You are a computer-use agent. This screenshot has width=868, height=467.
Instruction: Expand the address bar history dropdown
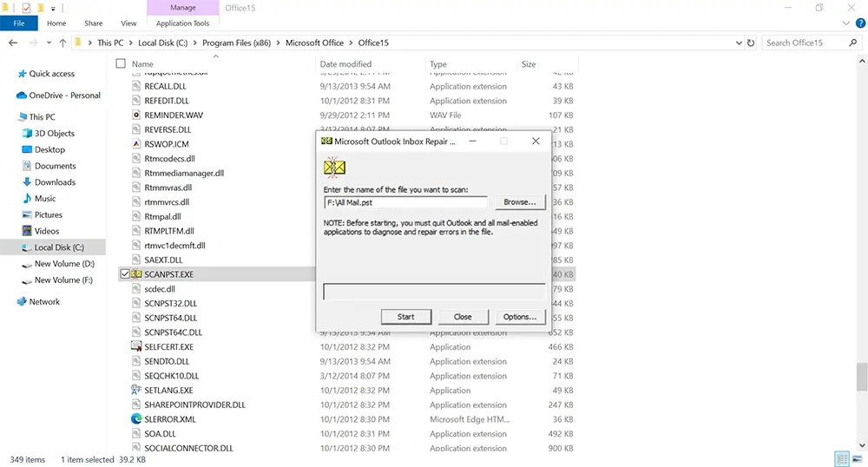739,43
